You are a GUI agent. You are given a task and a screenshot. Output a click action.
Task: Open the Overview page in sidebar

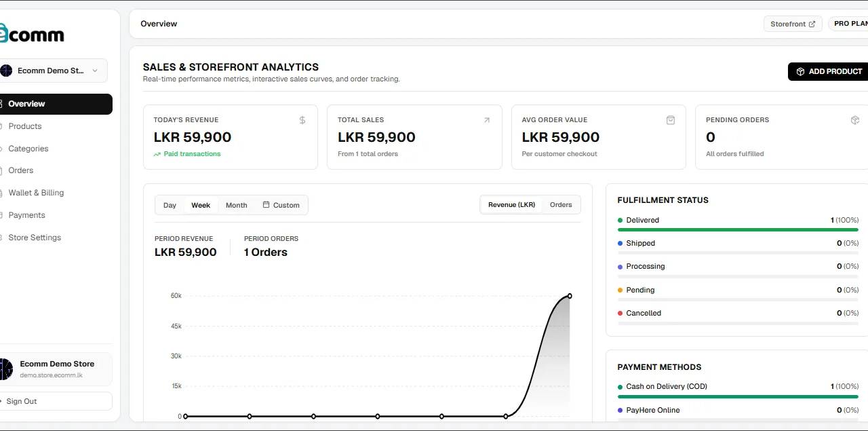click(x=56, y=104)
